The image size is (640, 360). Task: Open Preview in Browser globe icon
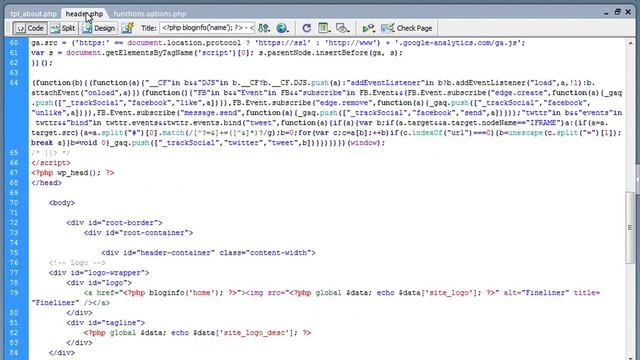click(282, 28)
